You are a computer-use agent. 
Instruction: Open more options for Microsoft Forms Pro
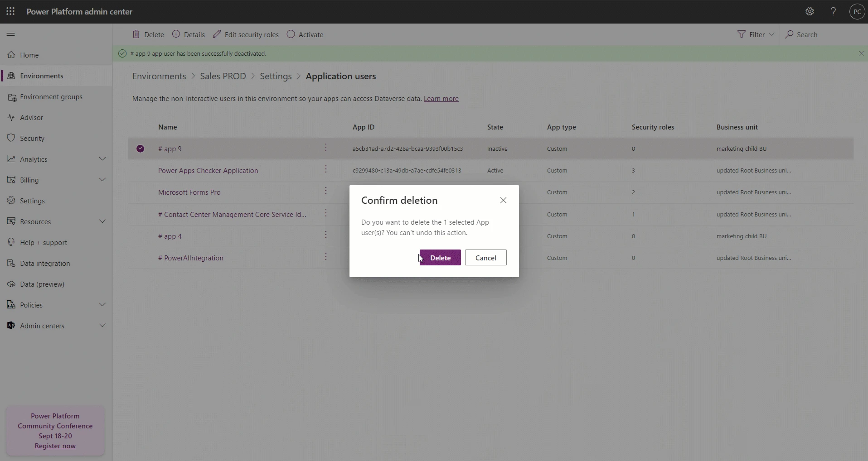(x=326, y=192)
